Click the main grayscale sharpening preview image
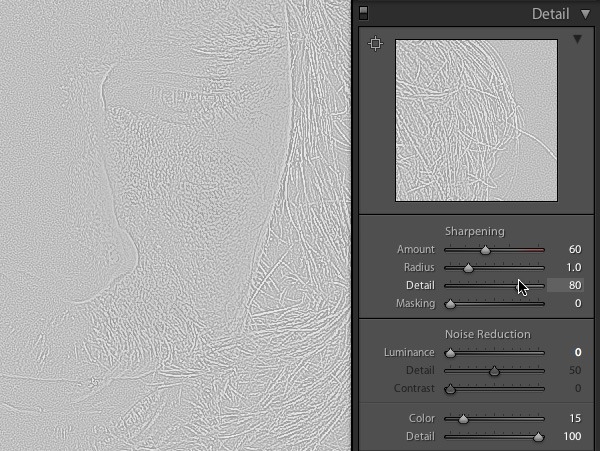 coord(175,225)
